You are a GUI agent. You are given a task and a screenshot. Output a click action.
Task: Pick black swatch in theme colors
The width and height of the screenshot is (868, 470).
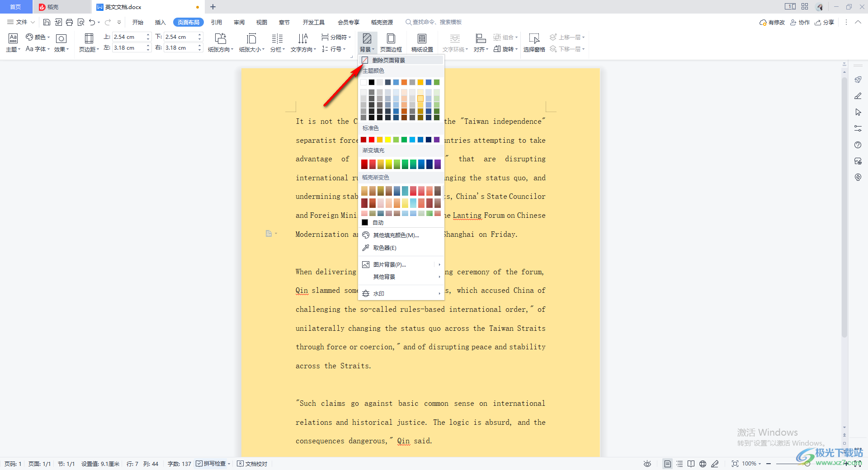[372, 82]
